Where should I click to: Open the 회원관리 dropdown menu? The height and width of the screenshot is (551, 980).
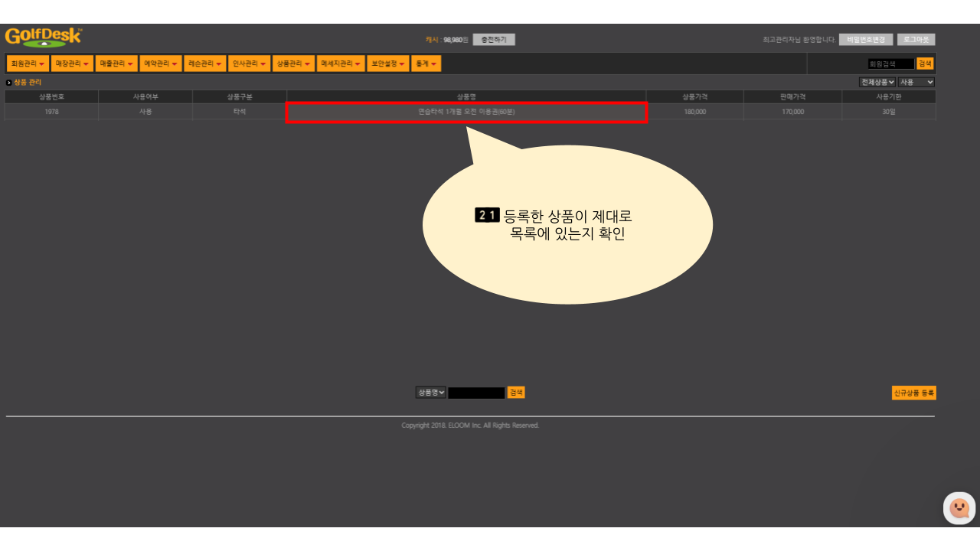(x=28, y=64)
